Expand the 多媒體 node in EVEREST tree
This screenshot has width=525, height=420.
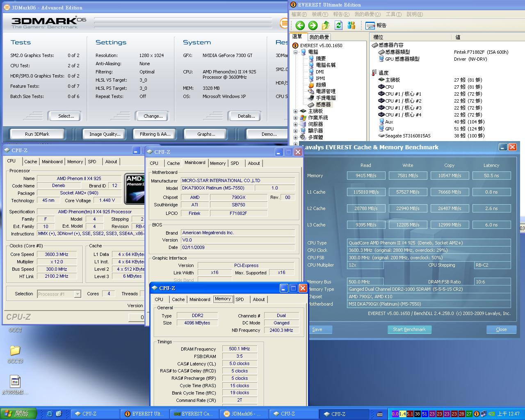pyautogui.click(x=295, y=137)
